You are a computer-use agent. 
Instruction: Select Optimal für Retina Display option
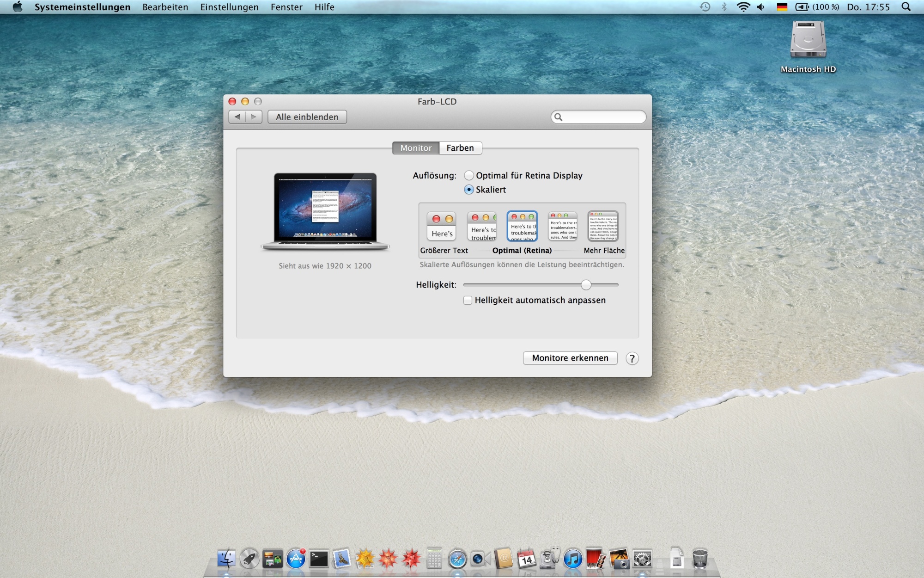(469, 175)
